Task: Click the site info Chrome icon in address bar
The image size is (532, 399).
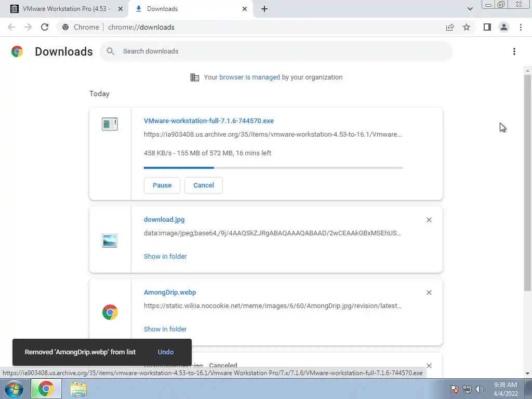Action: pos(65,27)
